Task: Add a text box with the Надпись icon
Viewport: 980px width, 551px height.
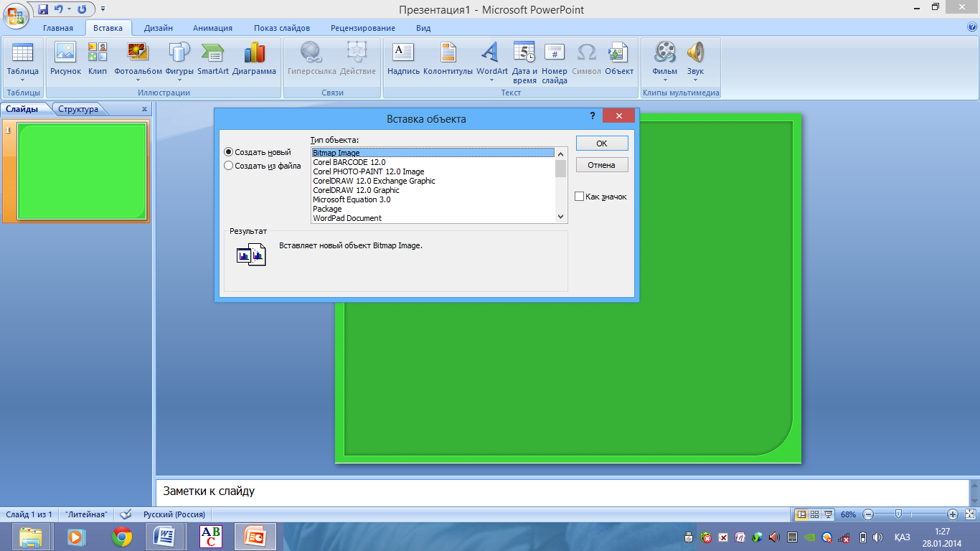Action: pyautogui.click(x=403, y=58)
